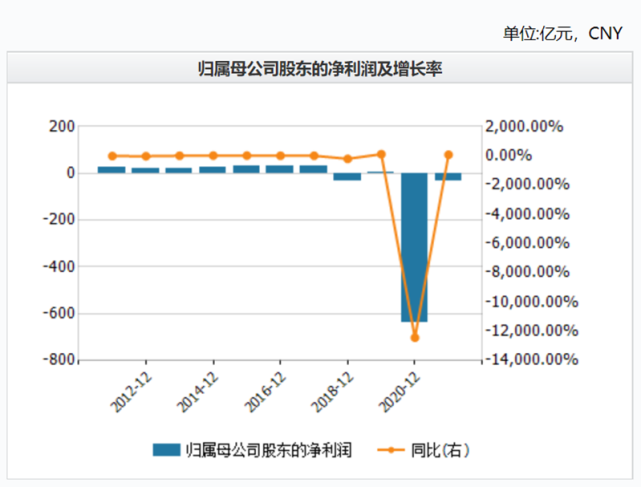Click the legend label 同比(右)
The image size is (641, 487).
(440, 450)
